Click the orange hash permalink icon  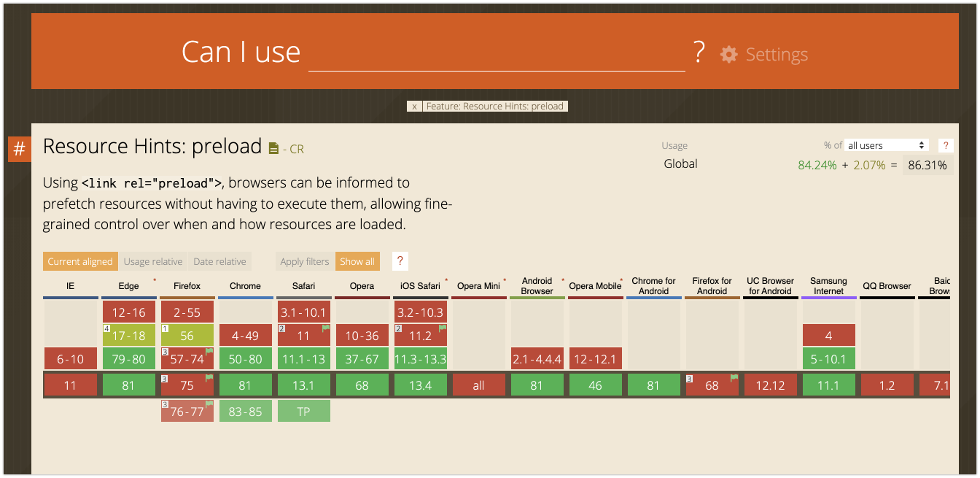click(x=19, y=149)
